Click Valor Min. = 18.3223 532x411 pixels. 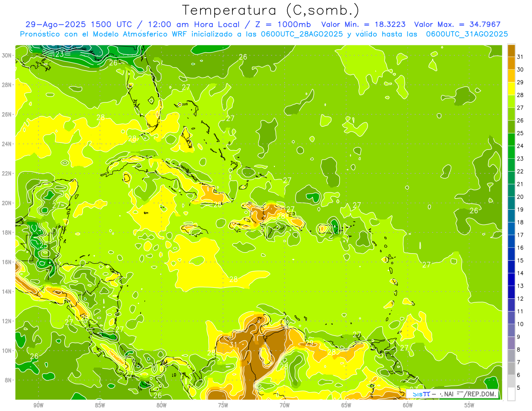363,24
